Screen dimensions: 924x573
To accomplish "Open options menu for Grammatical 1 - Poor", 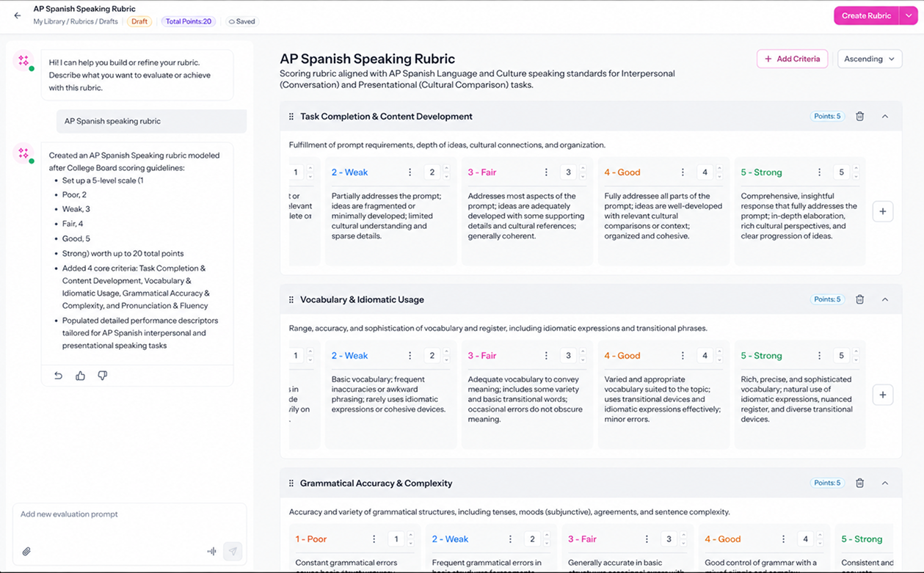I will click(374, 539).
